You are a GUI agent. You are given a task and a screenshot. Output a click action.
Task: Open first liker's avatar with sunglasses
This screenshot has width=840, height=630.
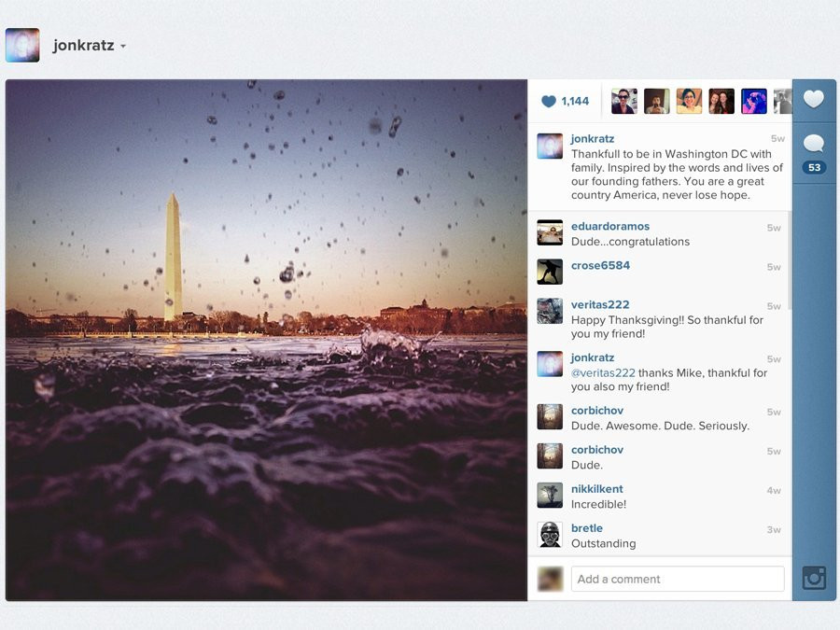[x=624, y=101]
